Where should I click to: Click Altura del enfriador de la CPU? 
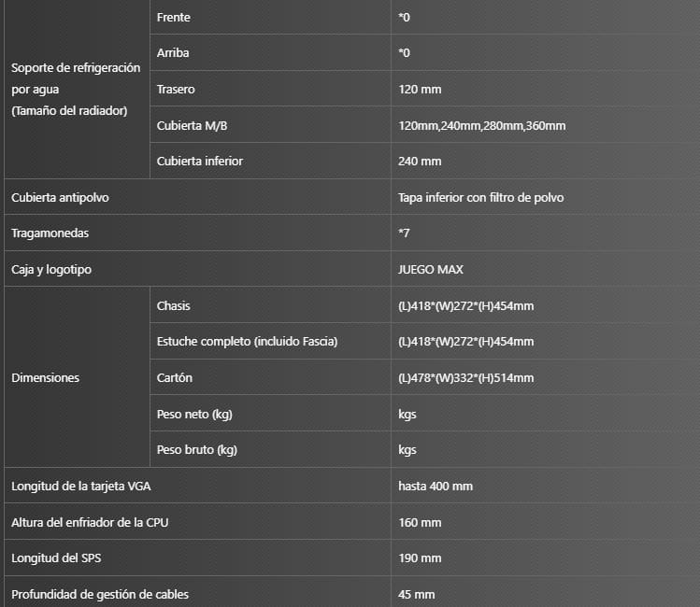90,522
